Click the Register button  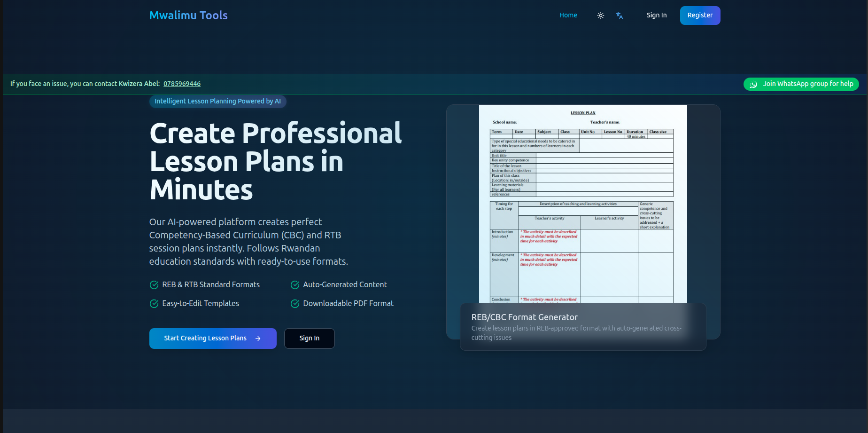(x=700, y=15)
